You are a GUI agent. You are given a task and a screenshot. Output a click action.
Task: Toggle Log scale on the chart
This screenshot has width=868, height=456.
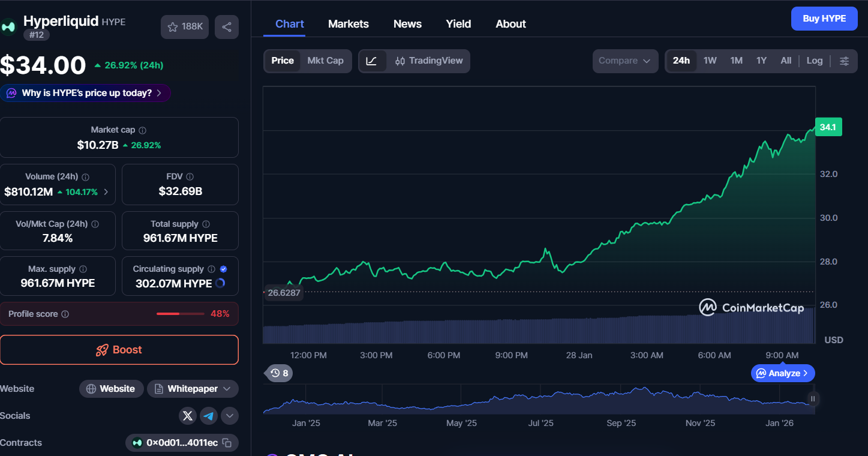[x=814, y=61]
